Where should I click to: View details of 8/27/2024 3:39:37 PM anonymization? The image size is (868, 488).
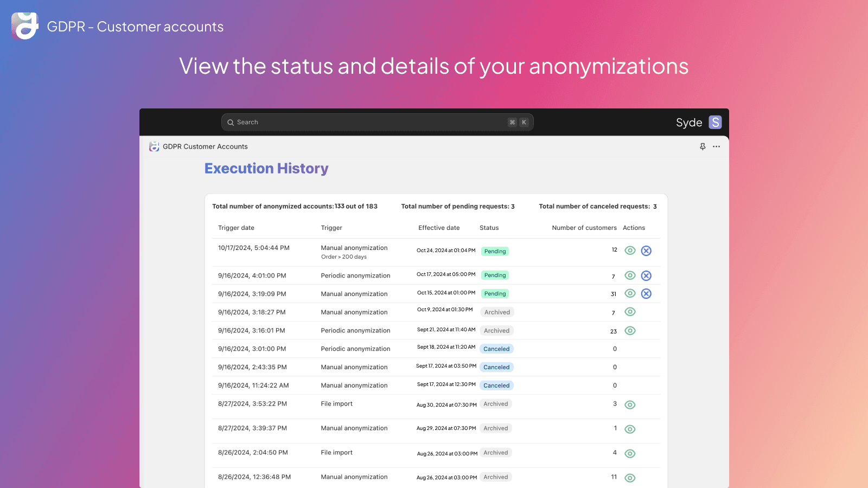[x=630, y=429]
